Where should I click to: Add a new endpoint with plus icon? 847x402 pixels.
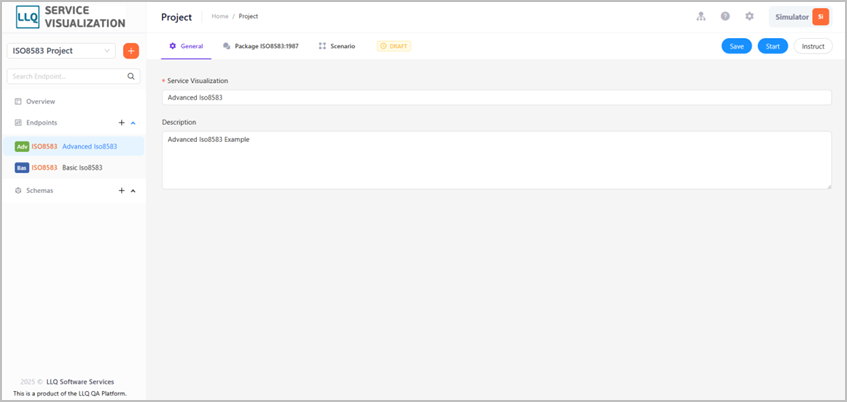[x=122, y=123]
